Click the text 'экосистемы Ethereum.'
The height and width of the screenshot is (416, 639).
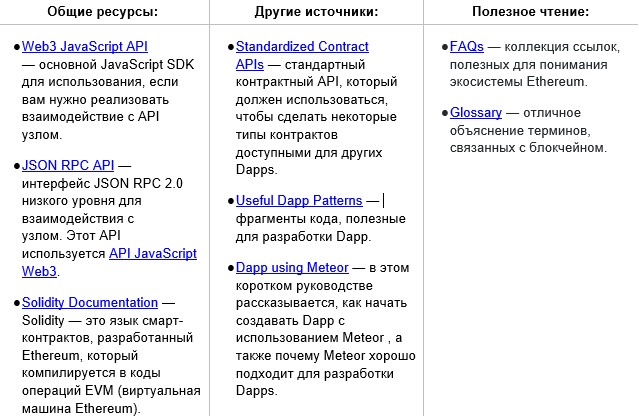pos(519,81)
